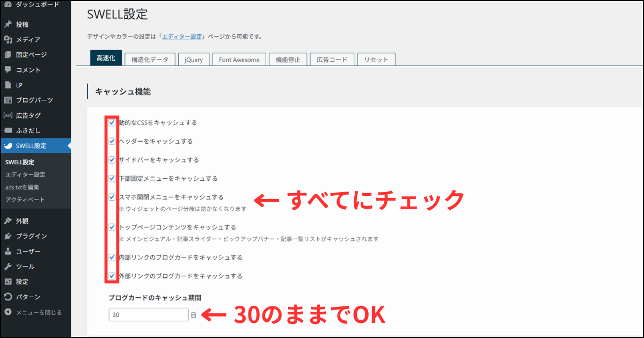Screen dimensions: 644x338
Task: Click the page icon beside 固定ページ
Action: pos(8,54)
